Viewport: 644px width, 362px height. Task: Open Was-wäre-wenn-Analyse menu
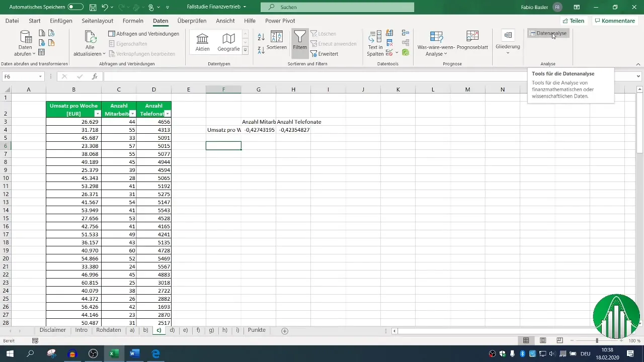tap(436, 44)
